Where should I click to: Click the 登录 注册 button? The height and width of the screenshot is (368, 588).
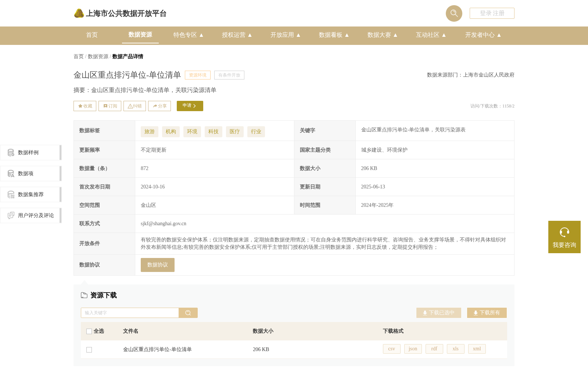click(x=492, y=13)
